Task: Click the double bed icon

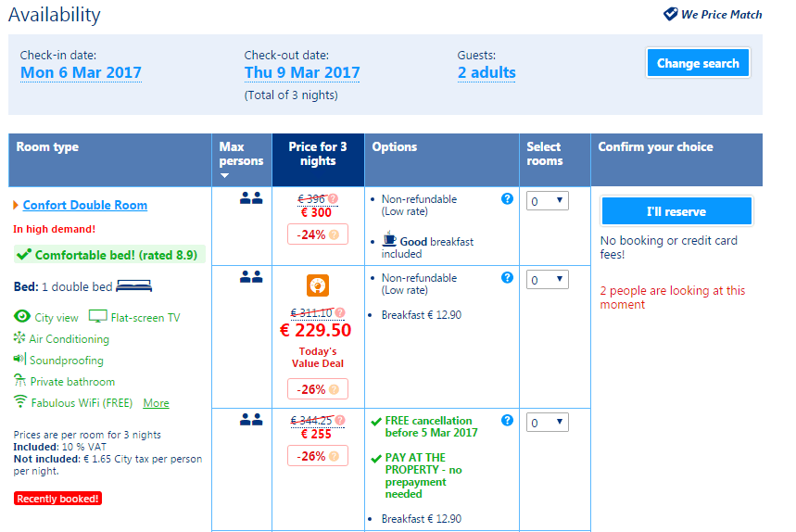Action: click(x=134, y=286)
